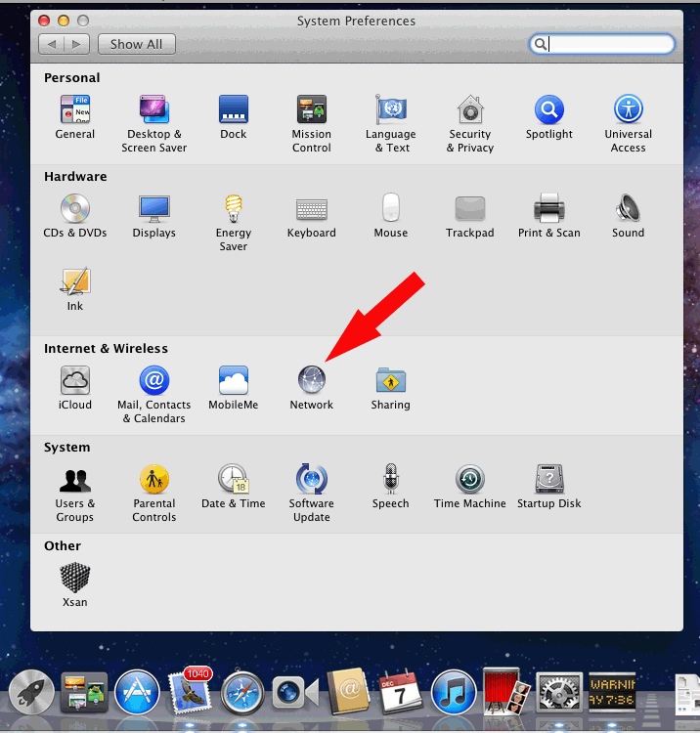The width and height of the screenshot is (700, 733).
Task: Open Photo Booth from the Dock
Action: pos(506,692)
